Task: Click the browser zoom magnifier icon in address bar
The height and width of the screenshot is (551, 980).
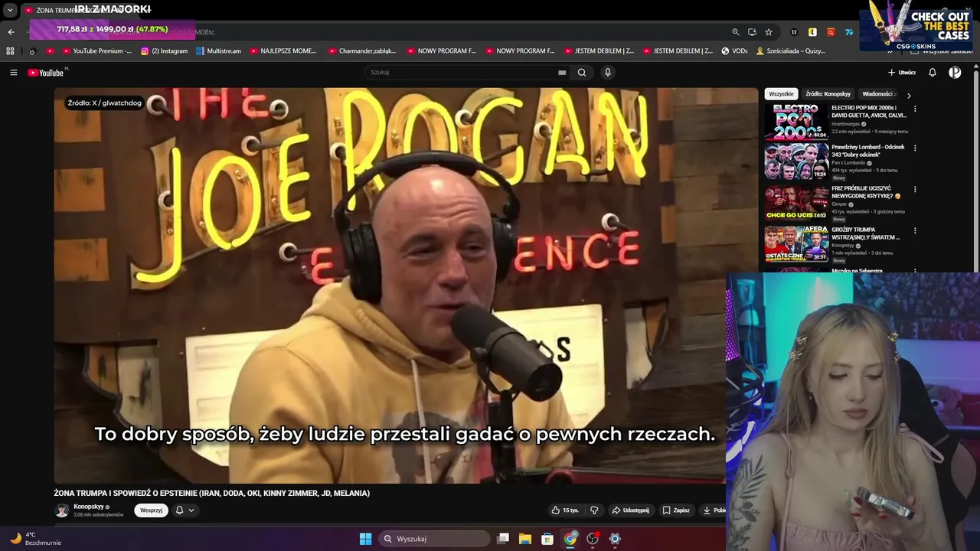Action: (736, 32)
